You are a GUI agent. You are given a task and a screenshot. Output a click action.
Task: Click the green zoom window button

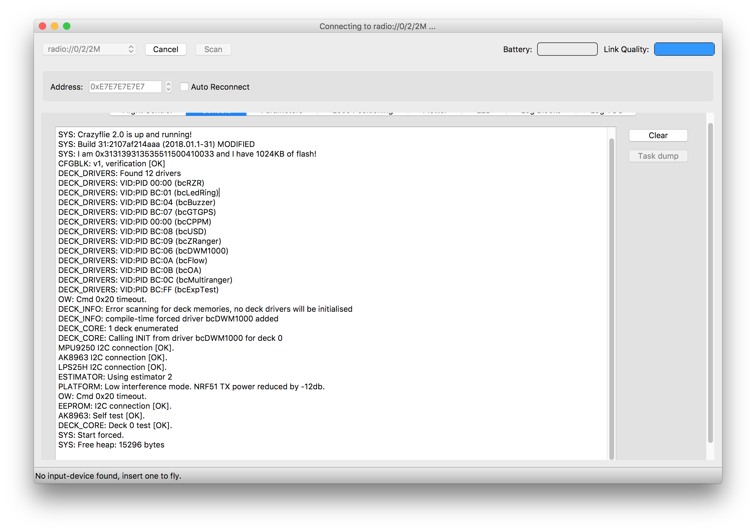(67, 26)
